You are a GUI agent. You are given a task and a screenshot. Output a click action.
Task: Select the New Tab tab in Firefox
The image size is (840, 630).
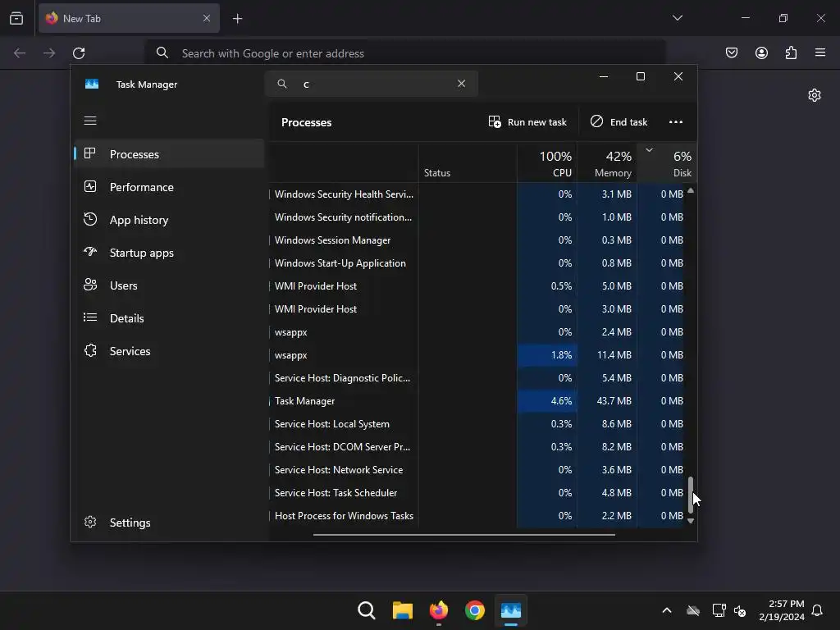pos(129,18)
